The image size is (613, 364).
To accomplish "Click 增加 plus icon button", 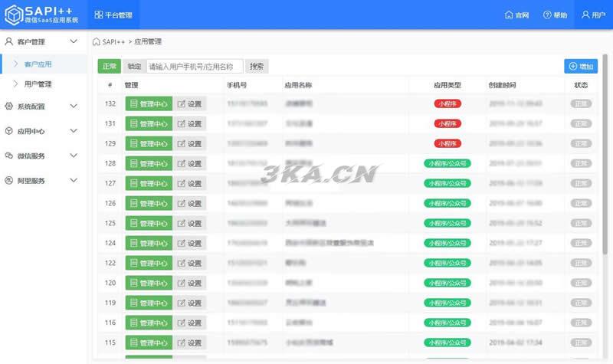I will 573,67.
